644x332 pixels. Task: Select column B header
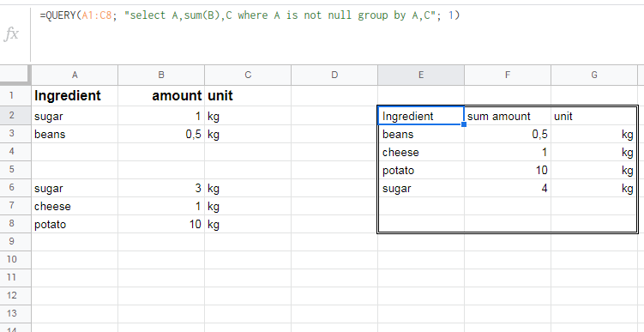tap(161, 75)
